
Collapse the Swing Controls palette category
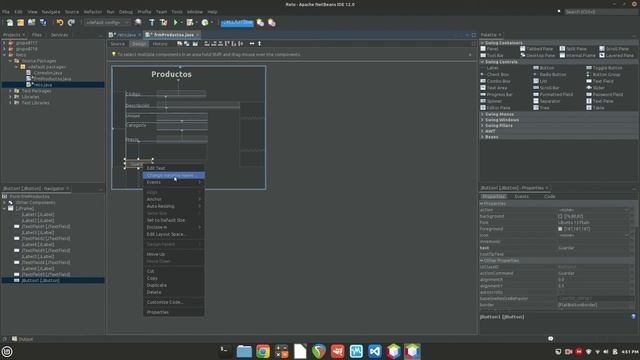coord(482,62)
